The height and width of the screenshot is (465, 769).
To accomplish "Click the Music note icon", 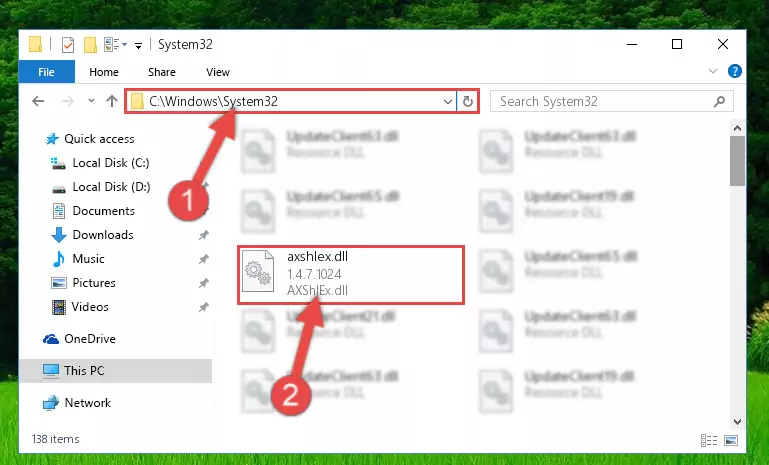I will (59, 259).
